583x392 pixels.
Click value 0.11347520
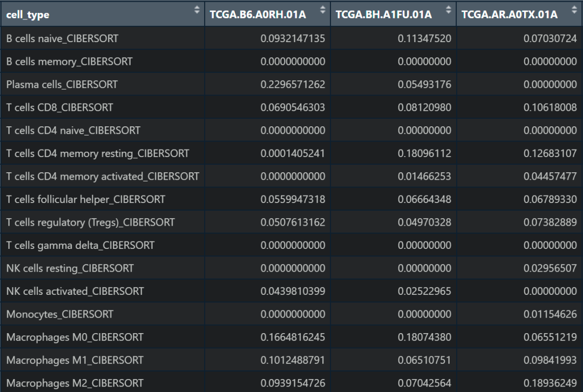[424, 39]
